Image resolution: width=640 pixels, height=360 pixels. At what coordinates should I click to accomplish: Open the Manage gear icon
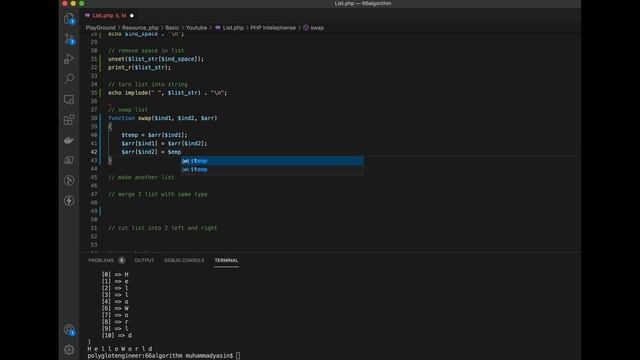pyautogui.click(x=69, y=350)
